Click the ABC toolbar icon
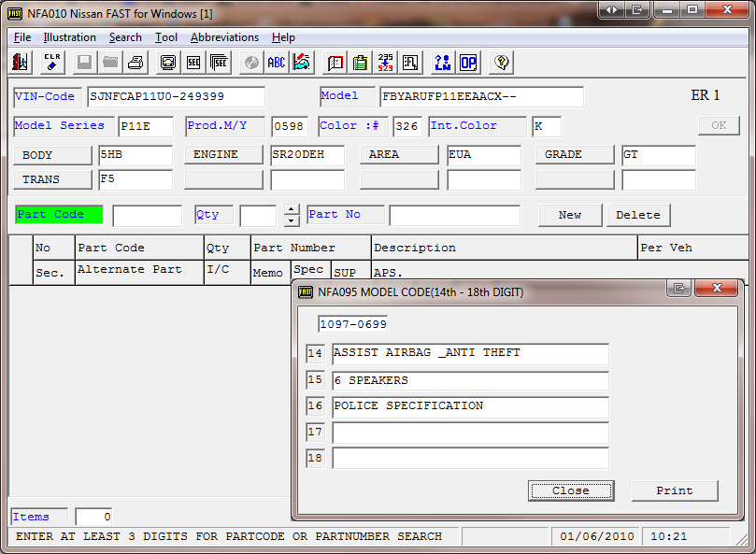Image resolution: width=756 pixels, height=554 pixels. pyautogui.click(x=277, y=63)
